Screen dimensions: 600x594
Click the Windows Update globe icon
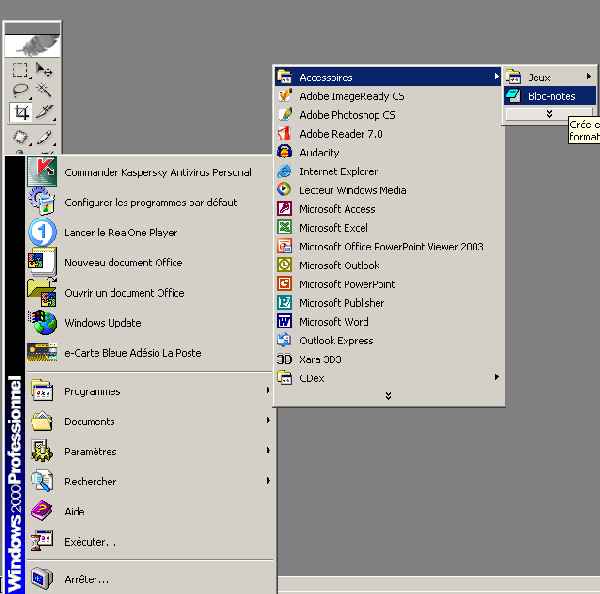coord(42,322)
